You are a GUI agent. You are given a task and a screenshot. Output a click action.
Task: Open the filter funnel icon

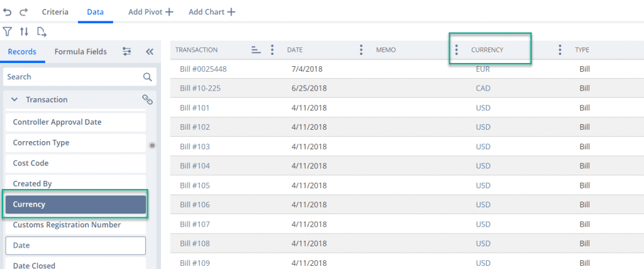coord(8,31)
